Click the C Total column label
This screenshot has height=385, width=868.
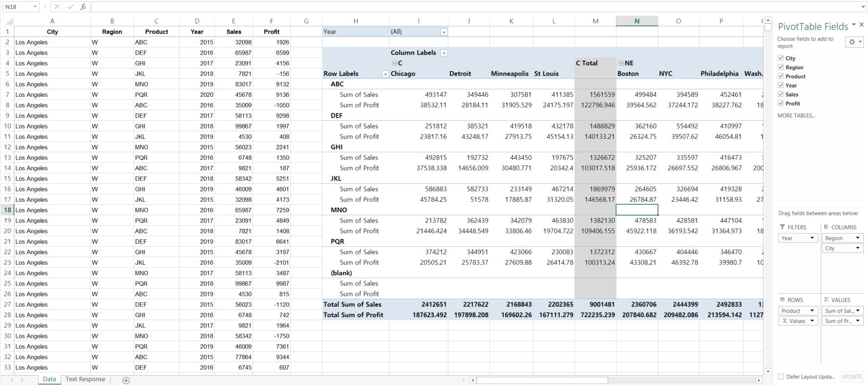click(586, 63)
